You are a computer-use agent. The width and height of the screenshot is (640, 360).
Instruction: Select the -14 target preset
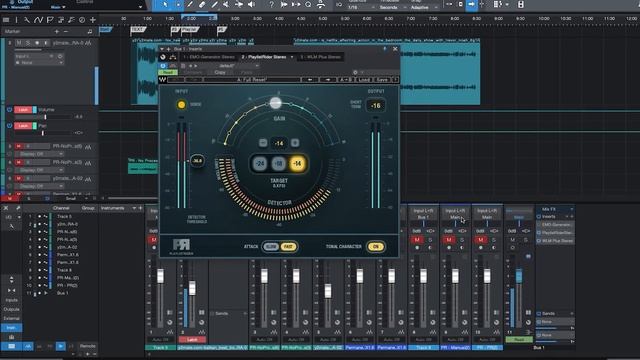[x=297, y=164]
